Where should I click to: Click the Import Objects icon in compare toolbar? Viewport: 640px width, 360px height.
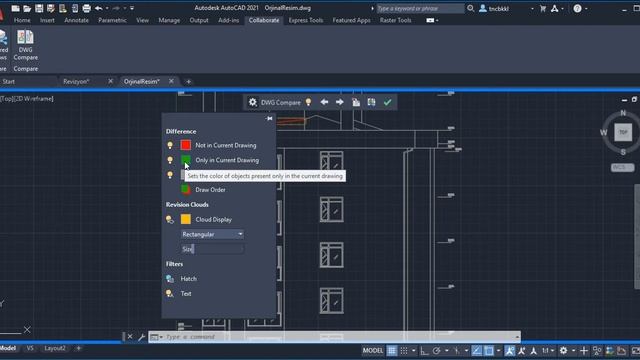356,102
